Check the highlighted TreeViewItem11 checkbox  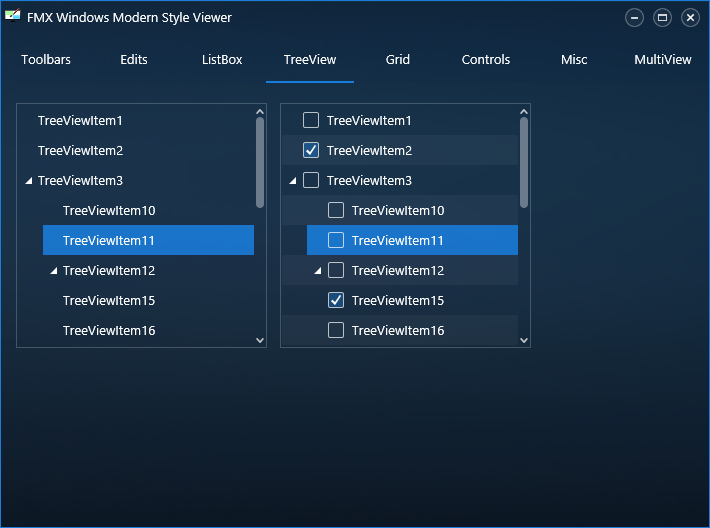click(336, 240)
